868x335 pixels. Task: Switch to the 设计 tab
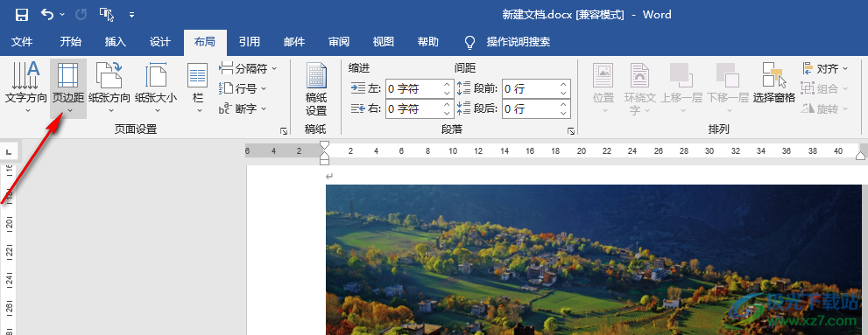click(x=160, y=42)
